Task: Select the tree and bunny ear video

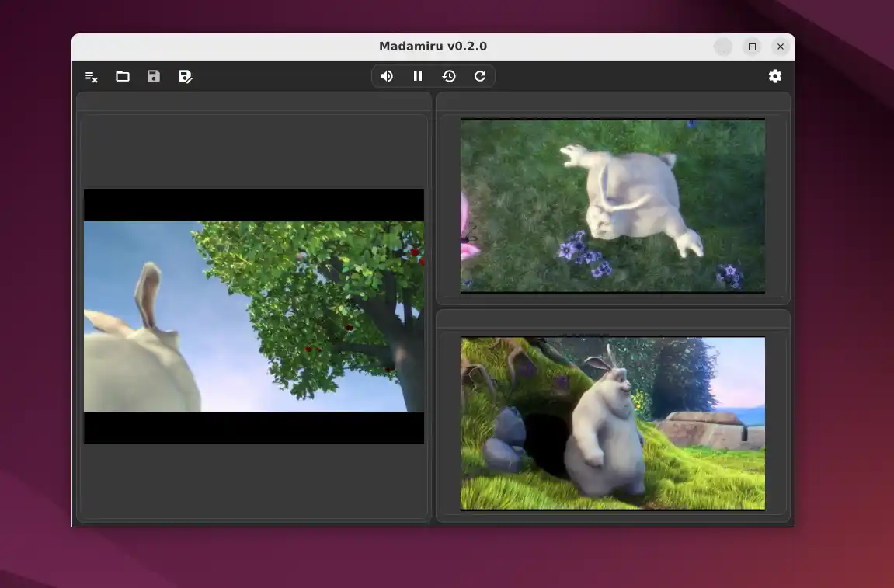Action: 254,316
